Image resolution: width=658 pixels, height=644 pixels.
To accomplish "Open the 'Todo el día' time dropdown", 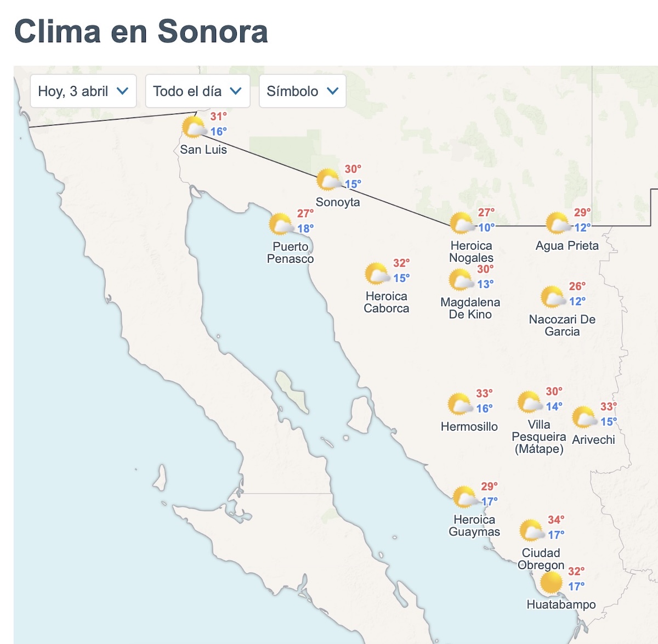I will tap(196, 92).
